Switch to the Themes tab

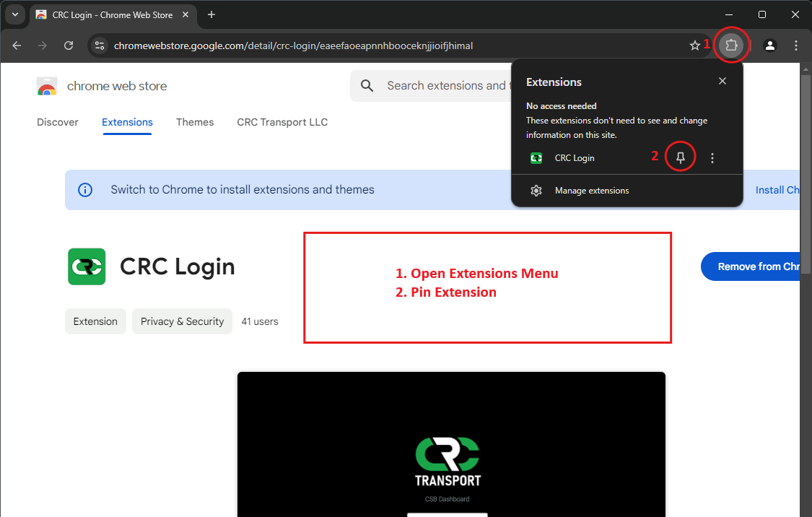[195, 122]
